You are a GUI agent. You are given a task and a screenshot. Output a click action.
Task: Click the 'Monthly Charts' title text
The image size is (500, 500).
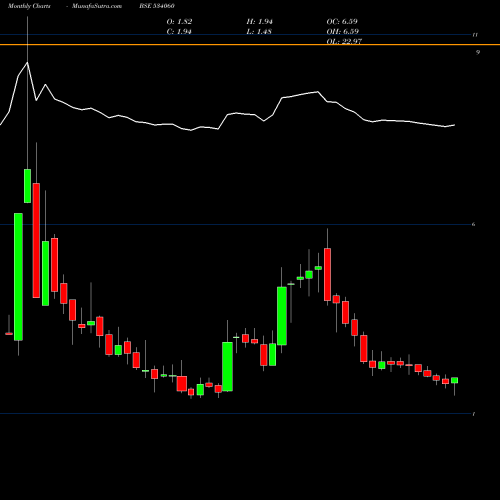click(x=29, y=6)
